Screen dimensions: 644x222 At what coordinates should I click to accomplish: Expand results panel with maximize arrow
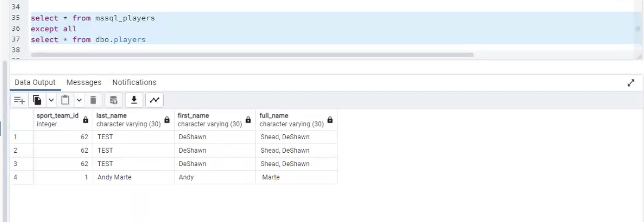[x=631, y=83]
